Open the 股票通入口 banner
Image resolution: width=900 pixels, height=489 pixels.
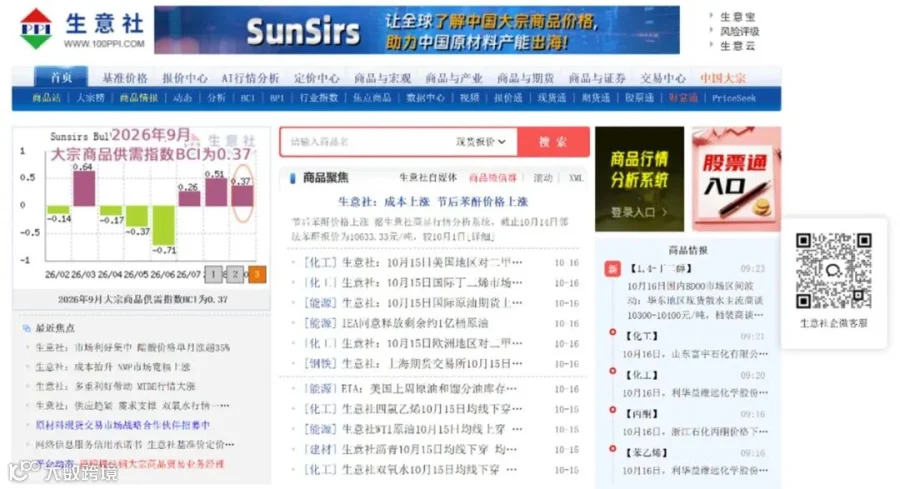(x=736, y=179)
